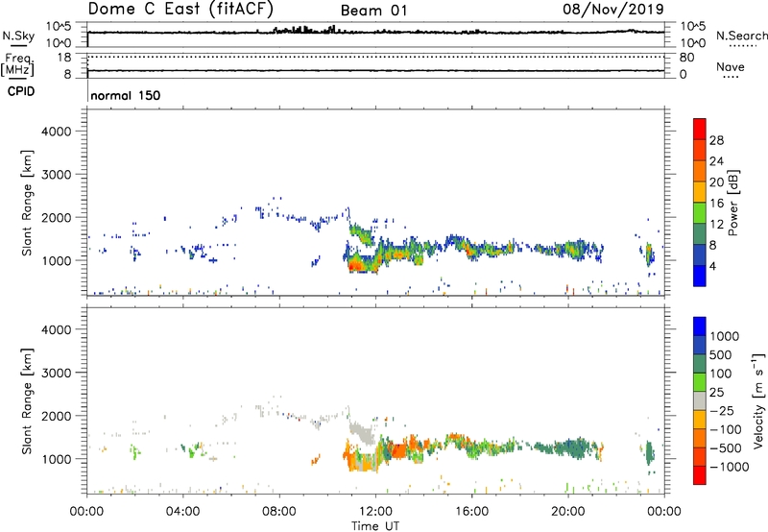Select the "Power [dB]" color bar title

point(732,203)
